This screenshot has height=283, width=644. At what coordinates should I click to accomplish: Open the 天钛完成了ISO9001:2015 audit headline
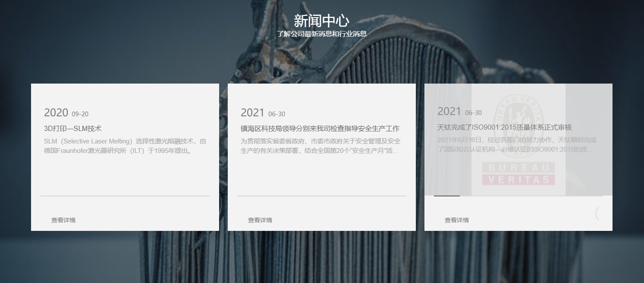(504, 127)
